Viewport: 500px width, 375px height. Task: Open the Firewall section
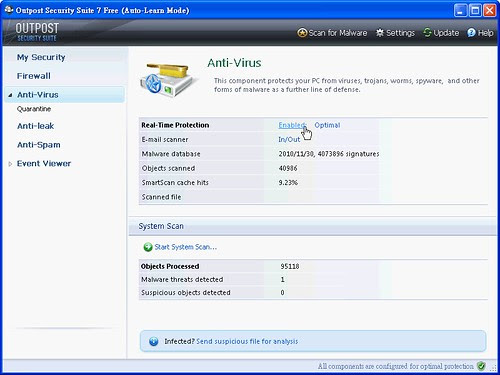coord(34,76)
